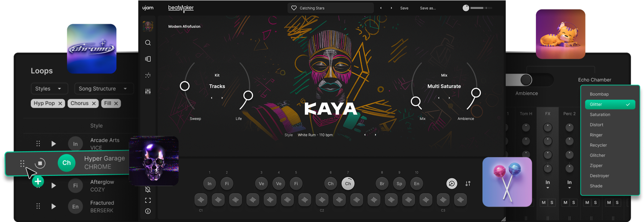644x222 pixels.
Task: Select Glitter in the menu
Action: [x=610, y=104]
